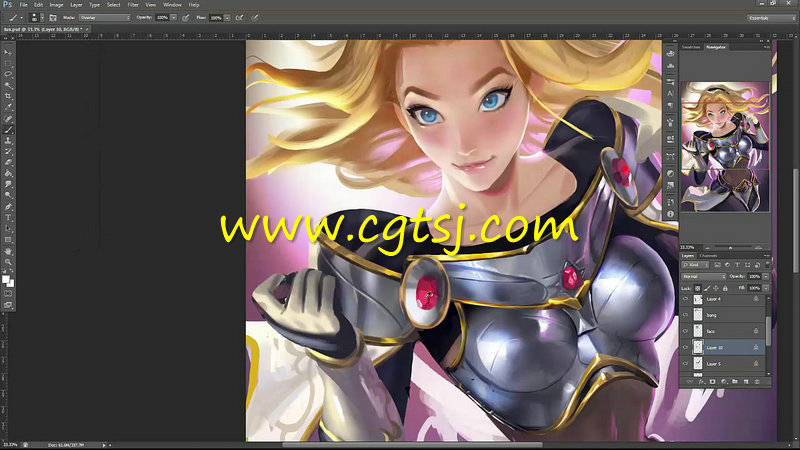The height and width of the screenshot is (450, 800).
Task: Open tool preset picker arrow
Action: 21,17
